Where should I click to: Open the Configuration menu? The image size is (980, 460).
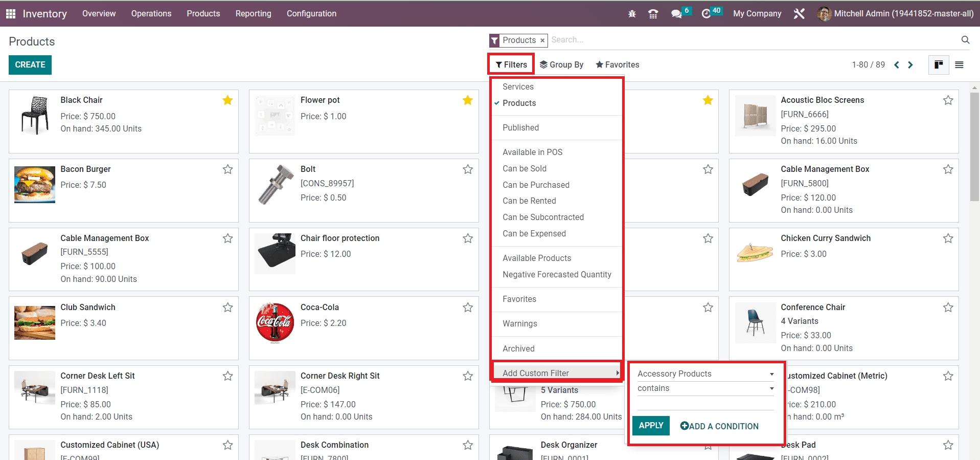click(x=311, y=14)
